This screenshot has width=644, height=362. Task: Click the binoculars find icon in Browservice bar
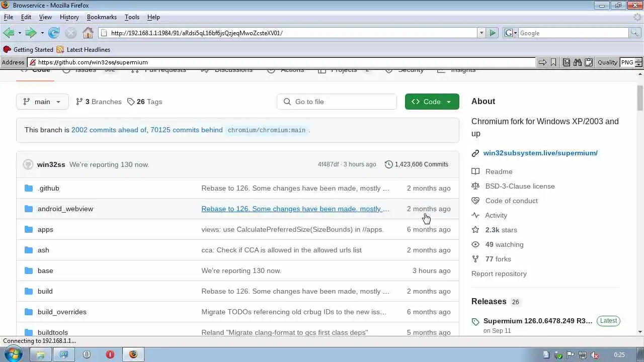[577, 62]
